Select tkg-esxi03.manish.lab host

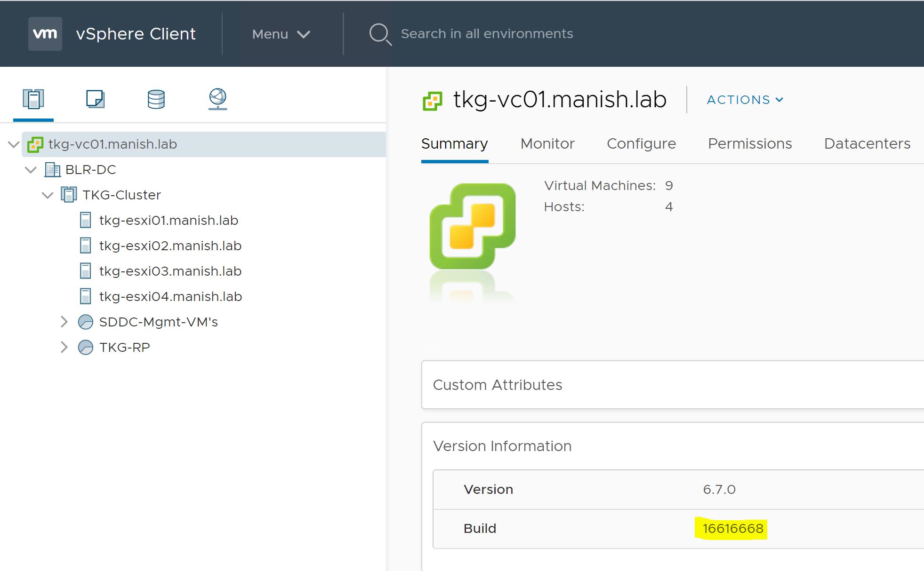coord(170,271)
